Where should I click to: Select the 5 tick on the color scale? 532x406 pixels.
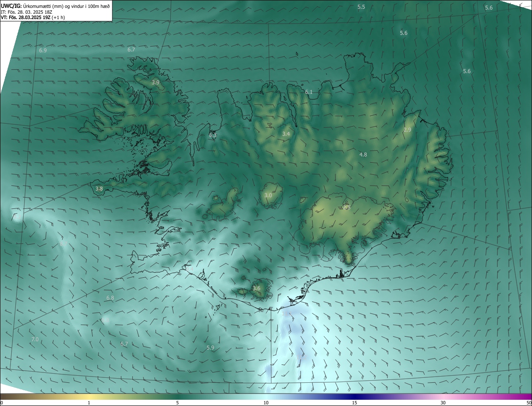tap(177, 403)
